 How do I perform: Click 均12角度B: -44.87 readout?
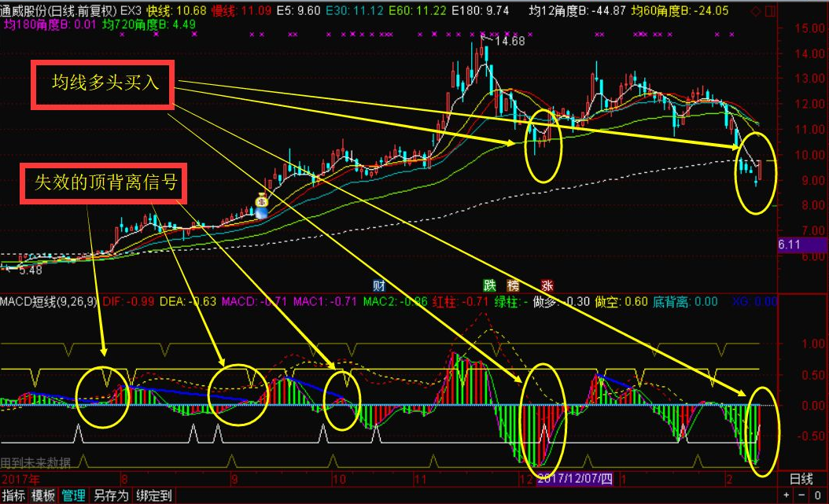pos(577,10)
